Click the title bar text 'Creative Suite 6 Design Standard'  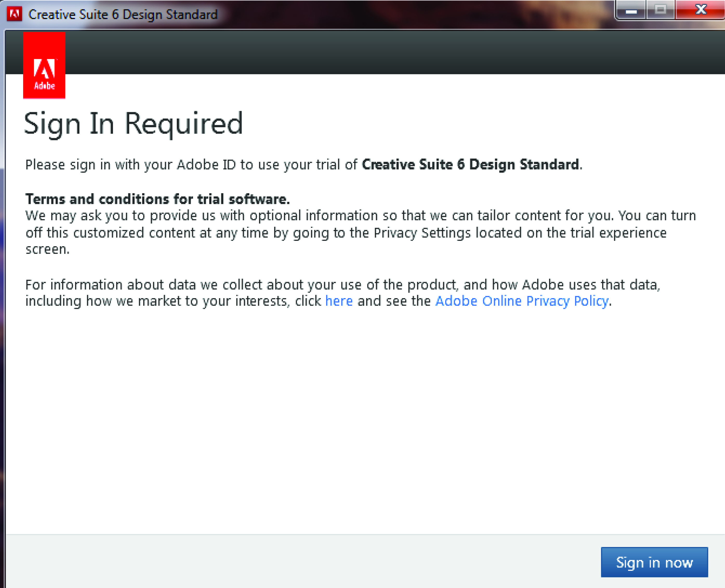tap(123, 15)
